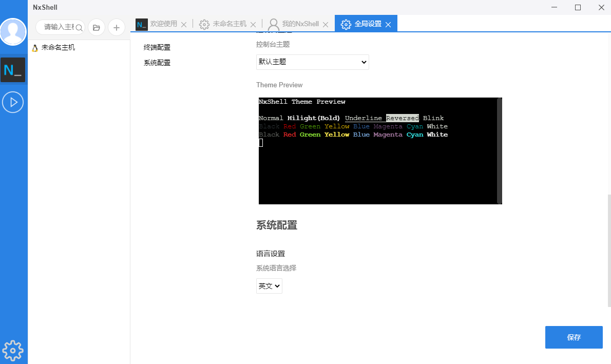
Task: Click the play circle sidebar icon
Action: pyautogui.click(x=13, y=102)
